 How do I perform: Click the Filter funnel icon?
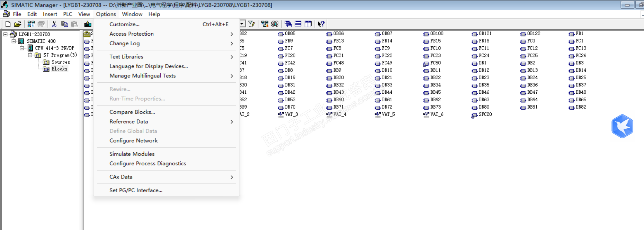[x=252, y=24]
